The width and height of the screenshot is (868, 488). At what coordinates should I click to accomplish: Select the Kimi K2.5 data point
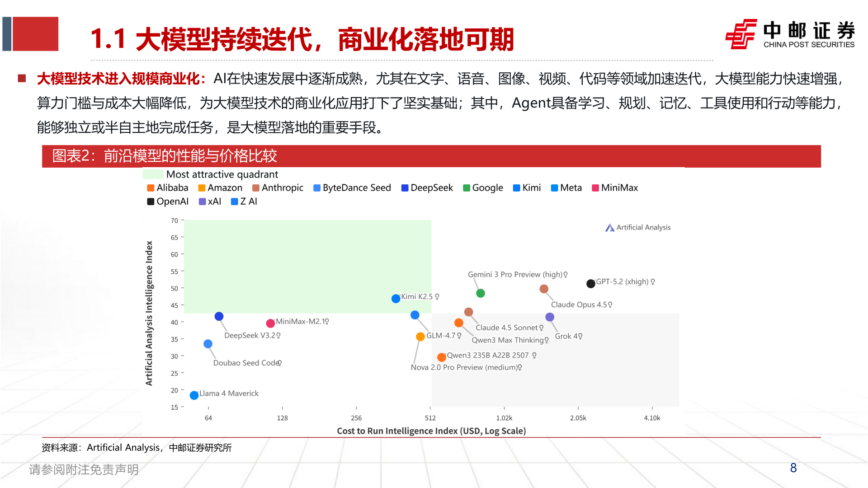pyautogui.click(x=395, y=298)
